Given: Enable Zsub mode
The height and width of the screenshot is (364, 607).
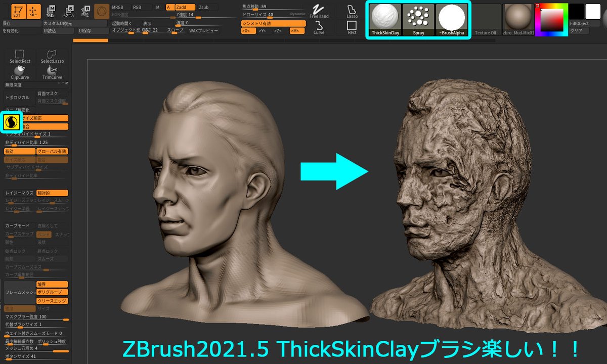Looking at the screenshot, I should (x=208, y=8).
